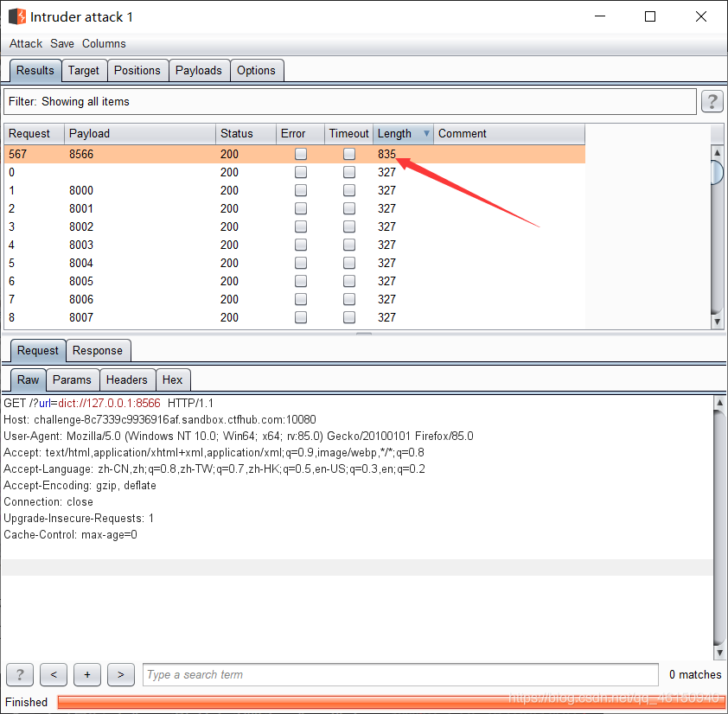Switch to the Results tab
This screenshot has height=714, width=728.
click(35, 71)
